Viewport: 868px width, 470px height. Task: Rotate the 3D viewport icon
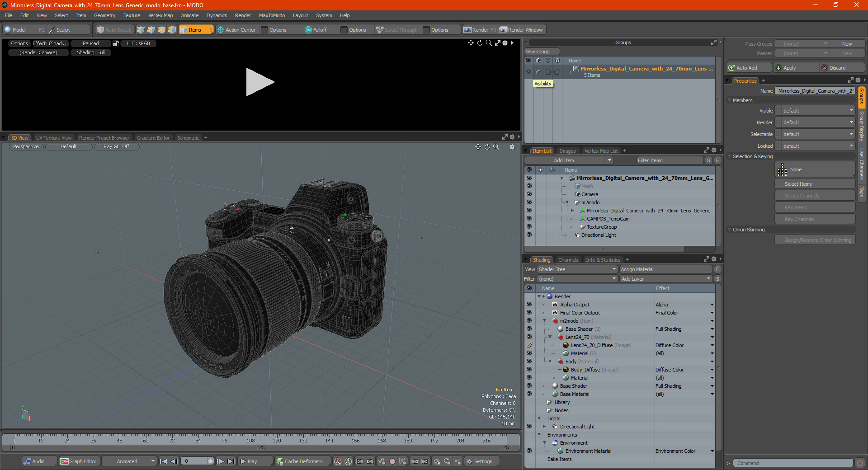coord(487,147)
